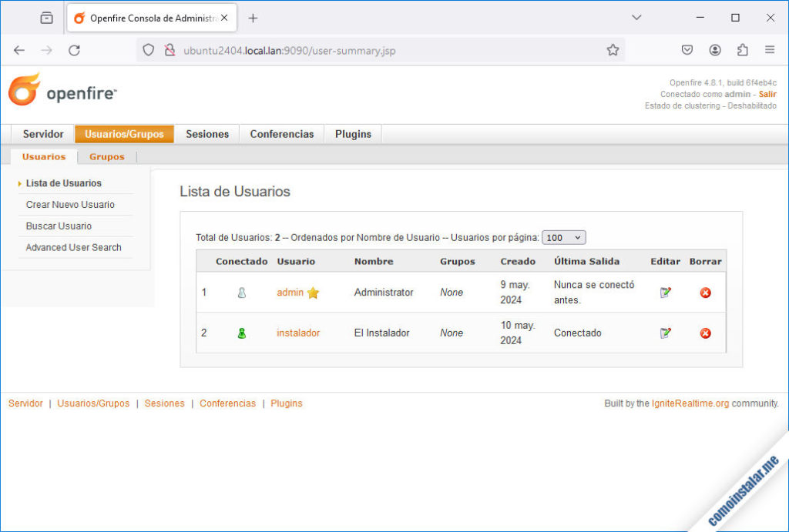Open Crear Nuevo Usuario in sidebar

coord(70,205)
